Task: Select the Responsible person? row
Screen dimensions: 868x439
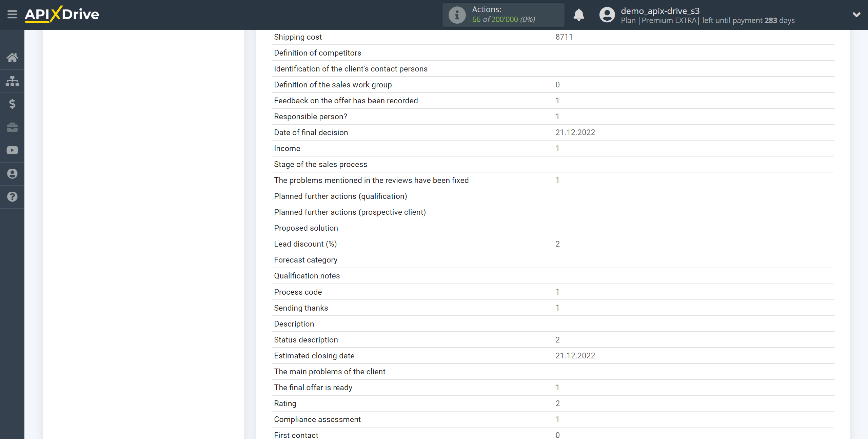Action: click(x=553, y=117)
